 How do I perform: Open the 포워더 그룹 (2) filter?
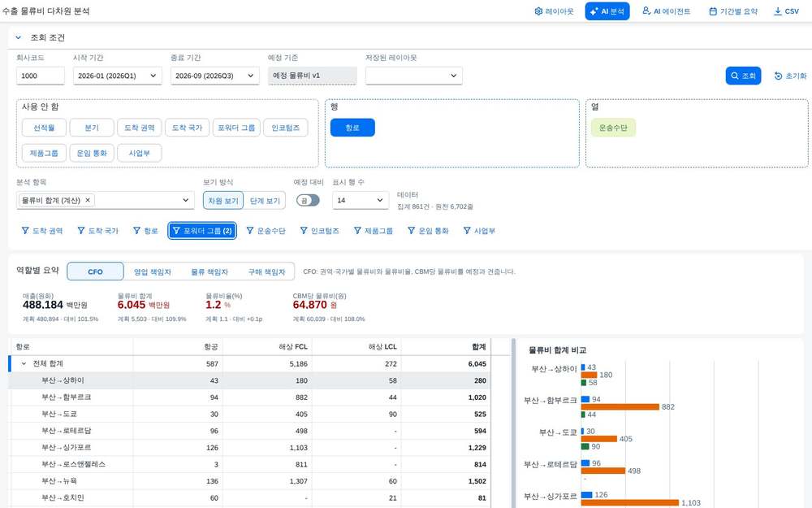[202, 231]
